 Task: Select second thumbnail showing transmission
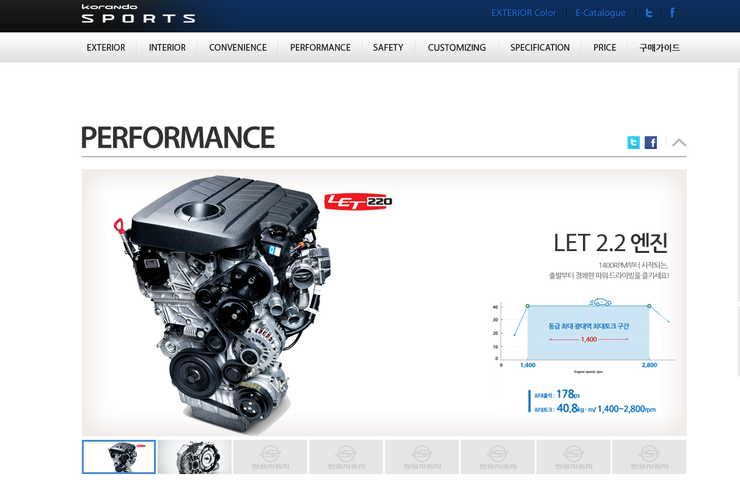pyautogui.click(x=194, y=457)
